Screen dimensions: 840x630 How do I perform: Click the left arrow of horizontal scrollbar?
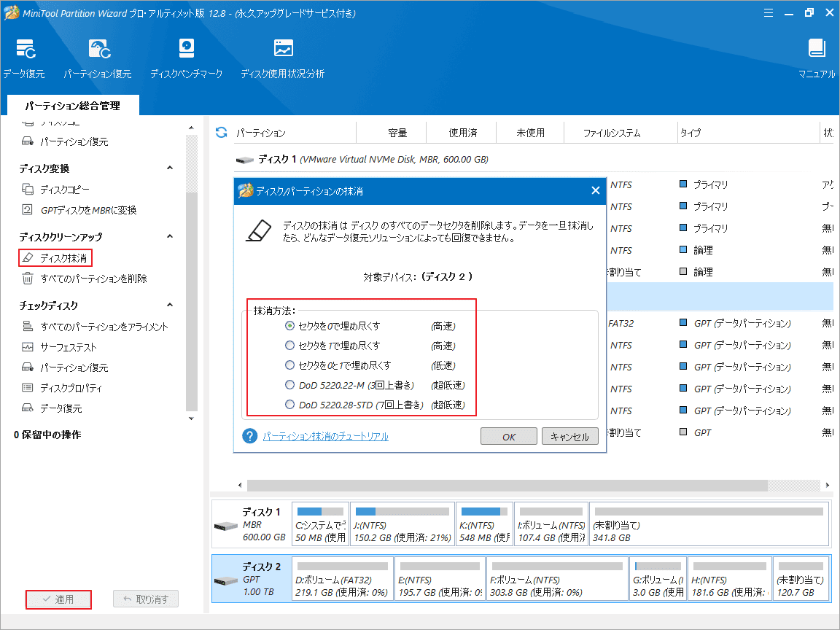point(239,486)
